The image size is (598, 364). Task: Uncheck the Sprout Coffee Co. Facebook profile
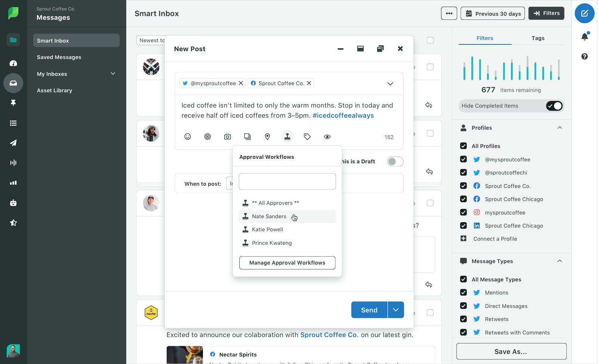463,186
